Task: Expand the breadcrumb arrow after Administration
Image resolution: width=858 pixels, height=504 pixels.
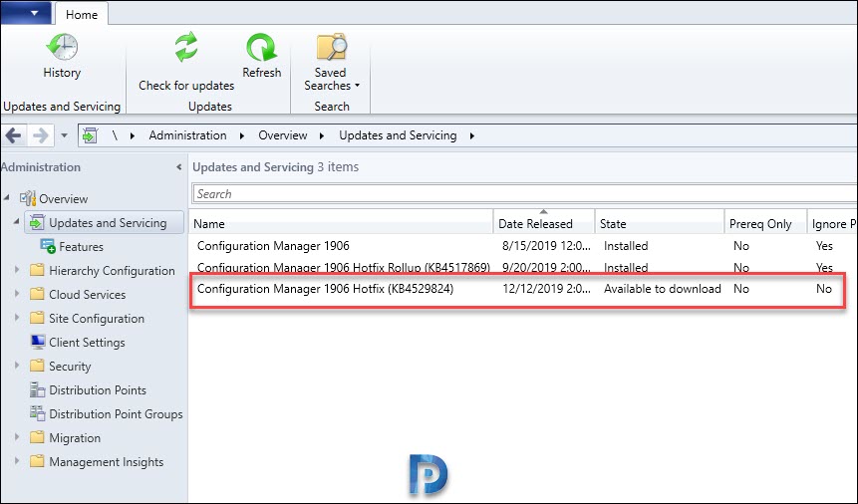Action: click(242, 135)
